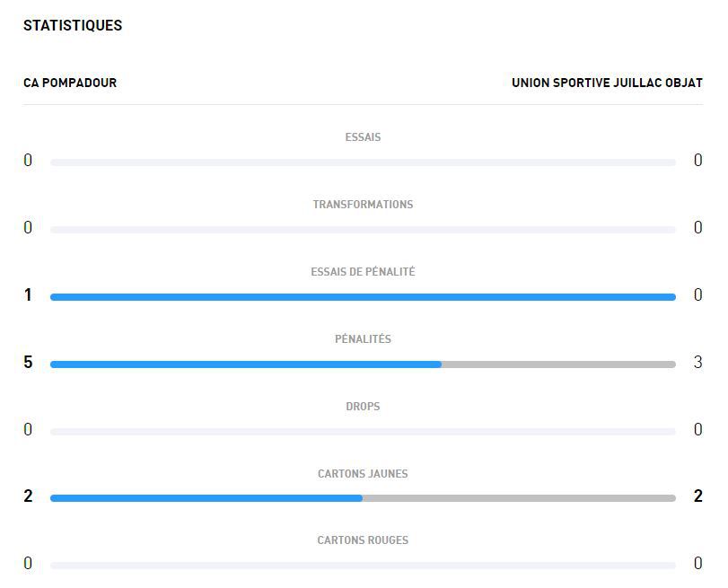This screenshot has height=588, width=728.
Task: Select the Drops stat label
Action: (x=363, y=407)
